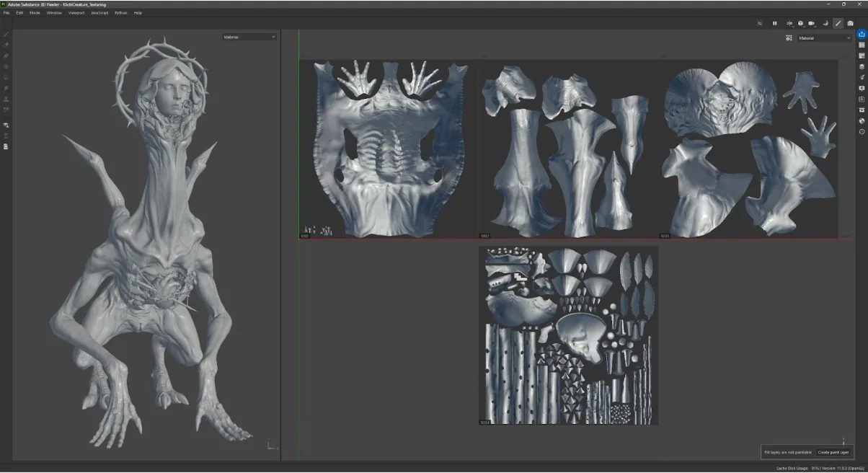Open the environment sphere settings icon

tap(862, 120)
